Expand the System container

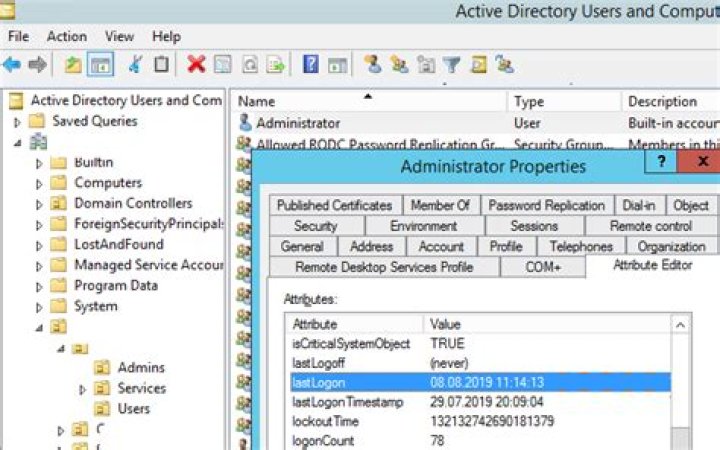(39, 308)
